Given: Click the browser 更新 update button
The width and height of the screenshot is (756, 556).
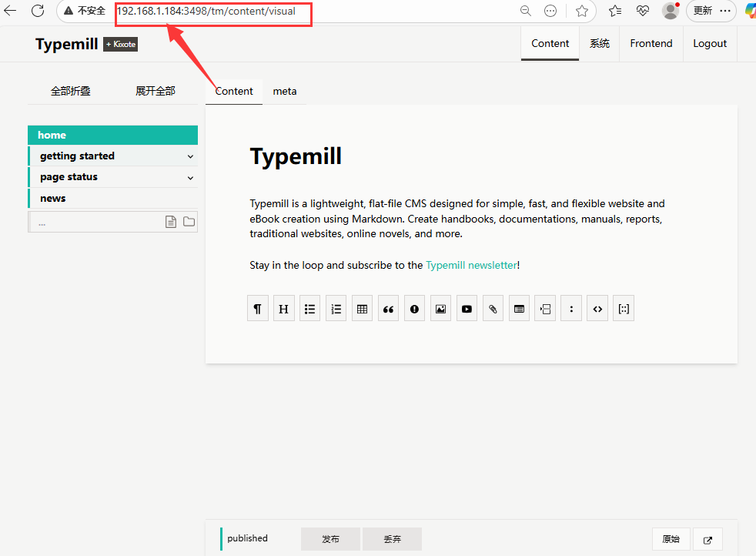Looking at the screenshot, I should pos(703,11).
